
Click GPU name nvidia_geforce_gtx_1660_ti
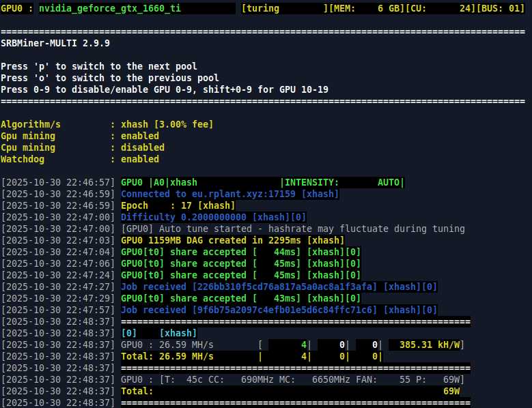pyautogui.click(x=109, y=8)
